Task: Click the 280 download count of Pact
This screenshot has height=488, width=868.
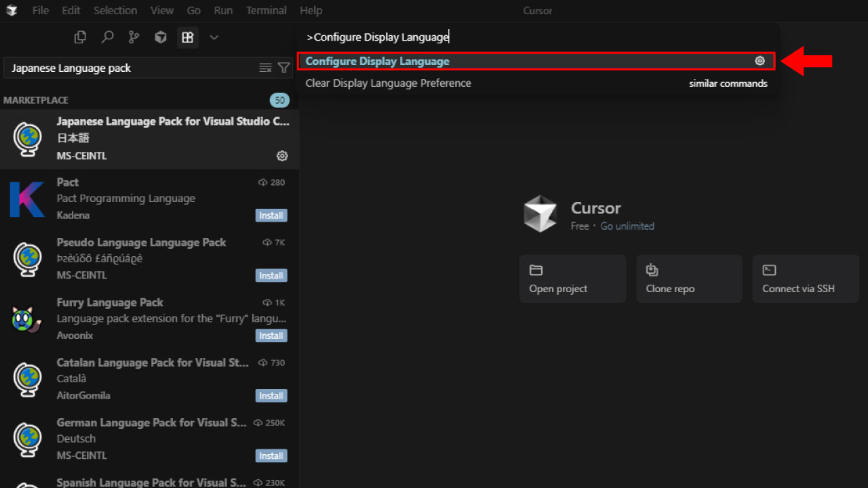Action: pyautogui.click(x=272, y=182)
